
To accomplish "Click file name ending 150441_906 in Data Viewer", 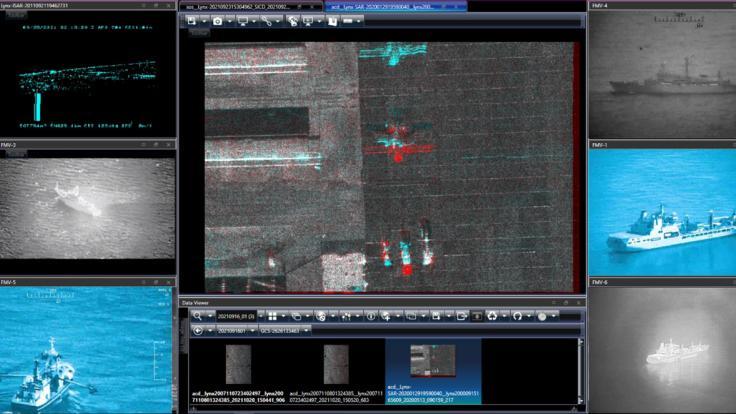I will pos(238,397).
